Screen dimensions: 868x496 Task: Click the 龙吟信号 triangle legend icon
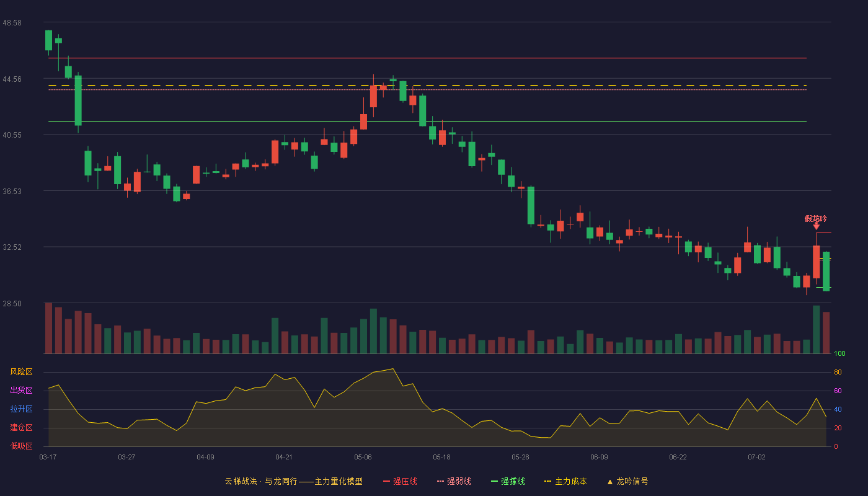[x=610, y=482]
